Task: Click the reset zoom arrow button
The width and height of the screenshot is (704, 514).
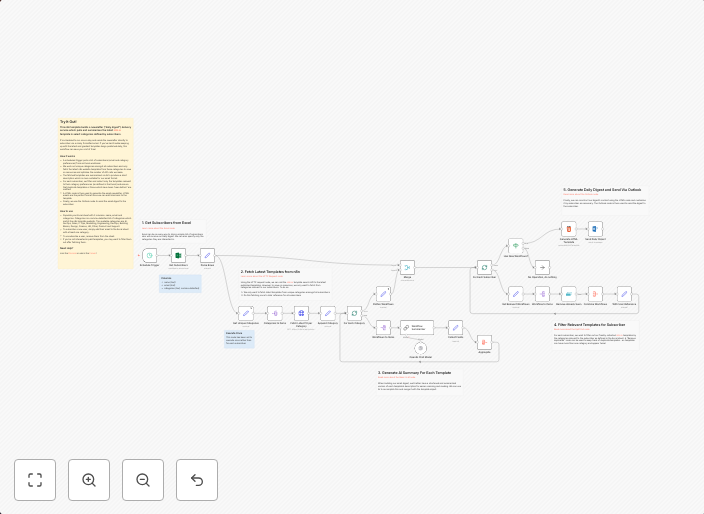Action: [197, 480]
